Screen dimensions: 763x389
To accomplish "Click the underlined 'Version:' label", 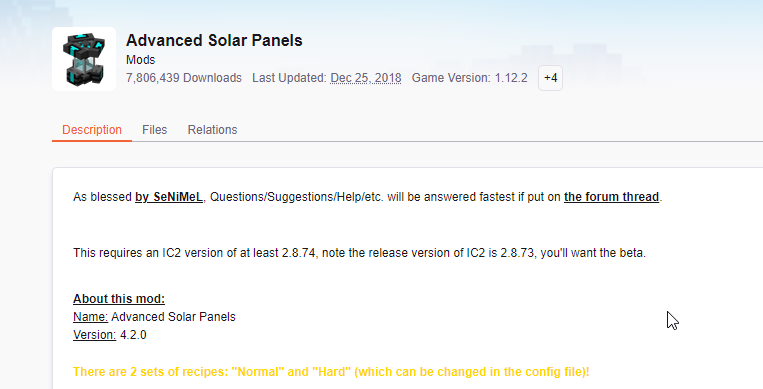I will (94, 335).
